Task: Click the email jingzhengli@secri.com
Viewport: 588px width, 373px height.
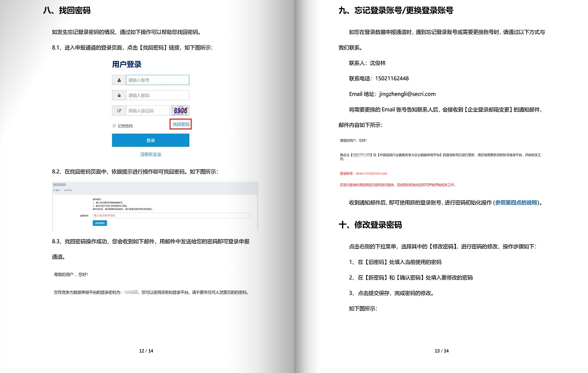Action: [407, 94]
